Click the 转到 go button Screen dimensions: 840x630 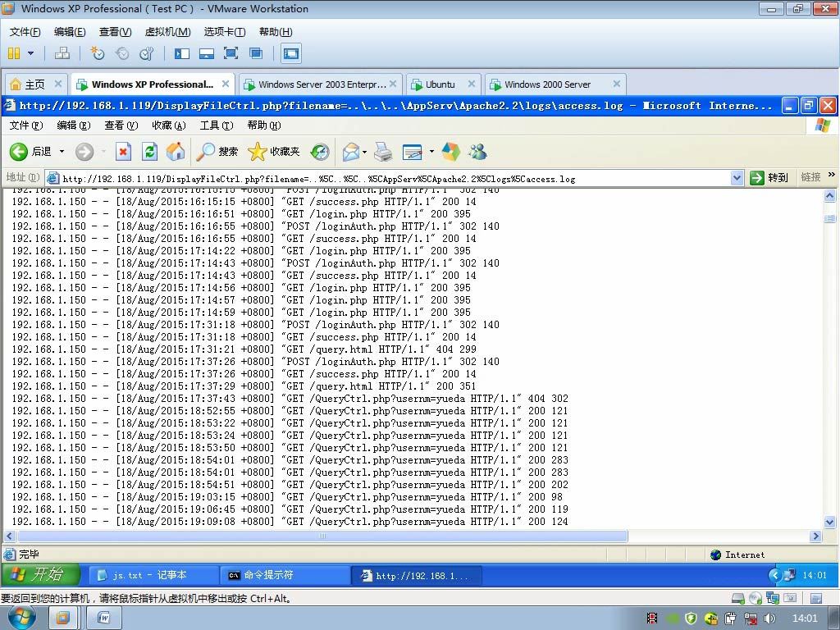[x=769, y=178]
